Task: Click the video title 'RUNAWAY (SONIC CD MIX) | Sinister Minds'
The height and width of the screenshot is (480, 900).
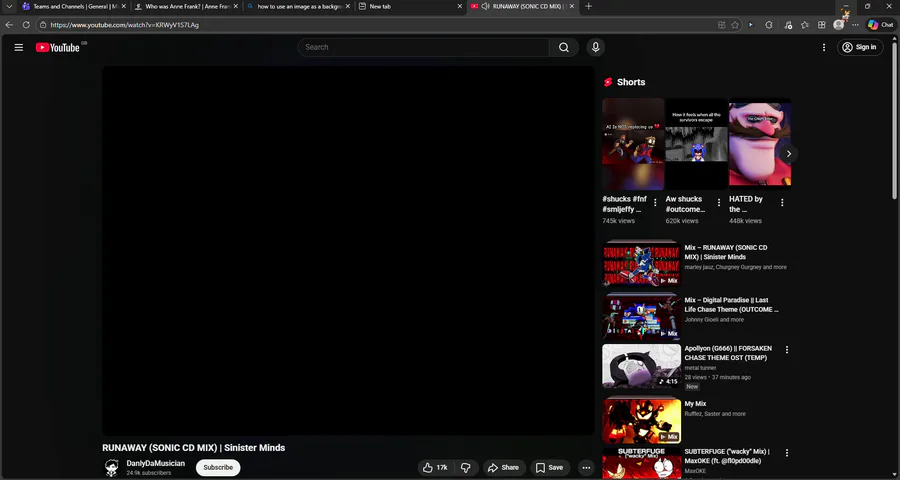Action: pyautogui.click(x=193, y=448)
